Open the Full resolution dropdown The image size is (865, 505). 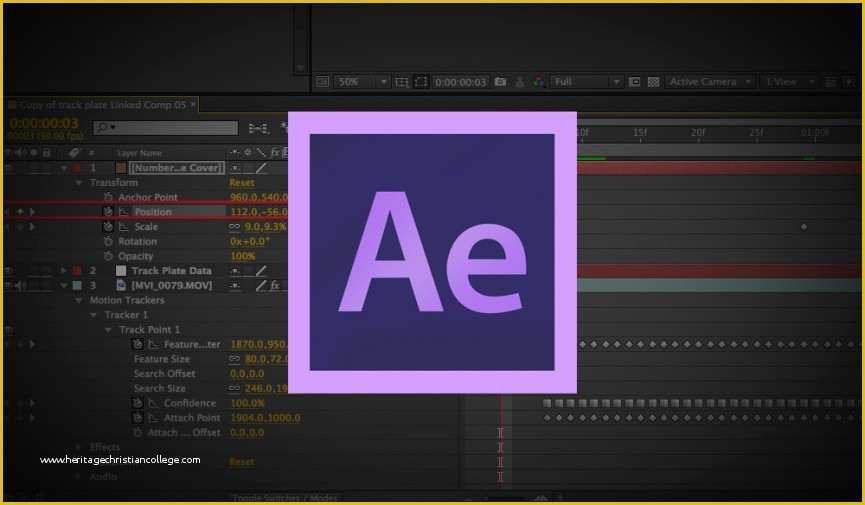pyautogui.click(x=586, y=82)
